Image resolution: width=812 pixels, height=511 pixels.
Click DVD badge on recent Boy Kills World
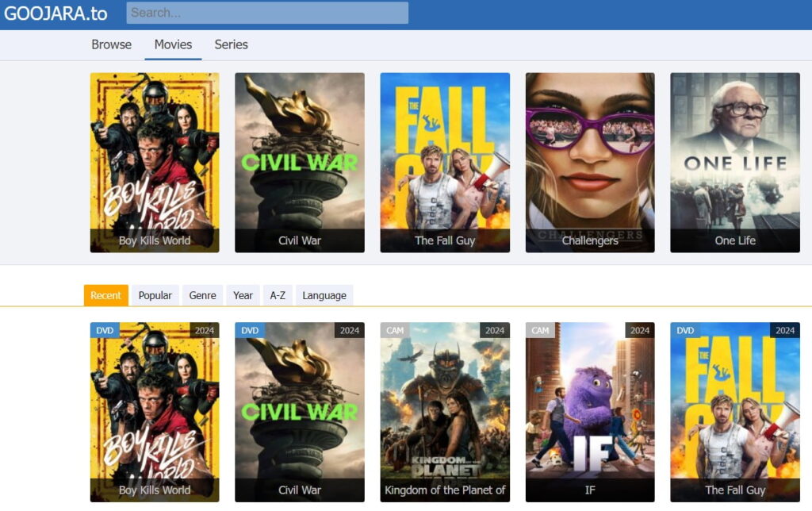point(105,330)
